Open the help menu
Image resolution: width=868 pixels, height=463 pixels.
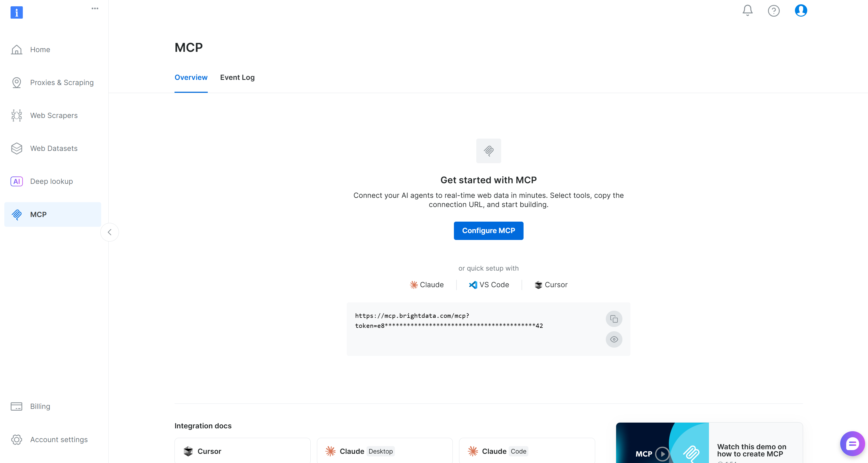(774, 10)
